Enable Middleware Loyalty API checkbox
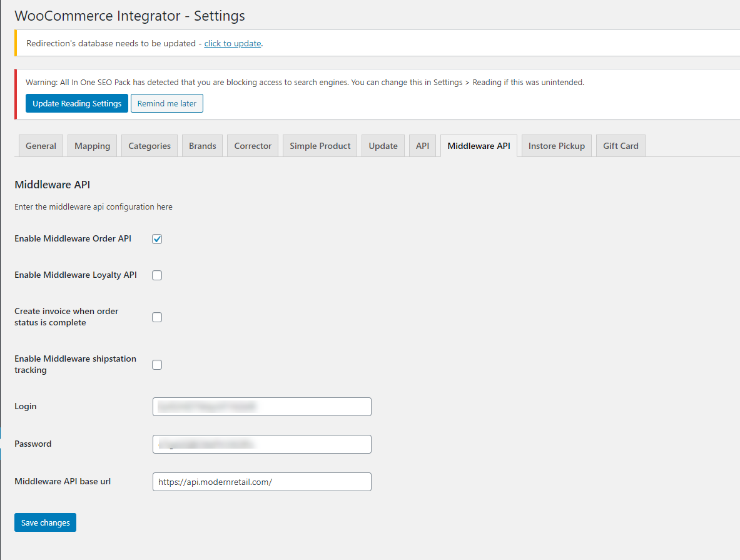This screenshot has width=740, height=560. (x=157, y=275)
